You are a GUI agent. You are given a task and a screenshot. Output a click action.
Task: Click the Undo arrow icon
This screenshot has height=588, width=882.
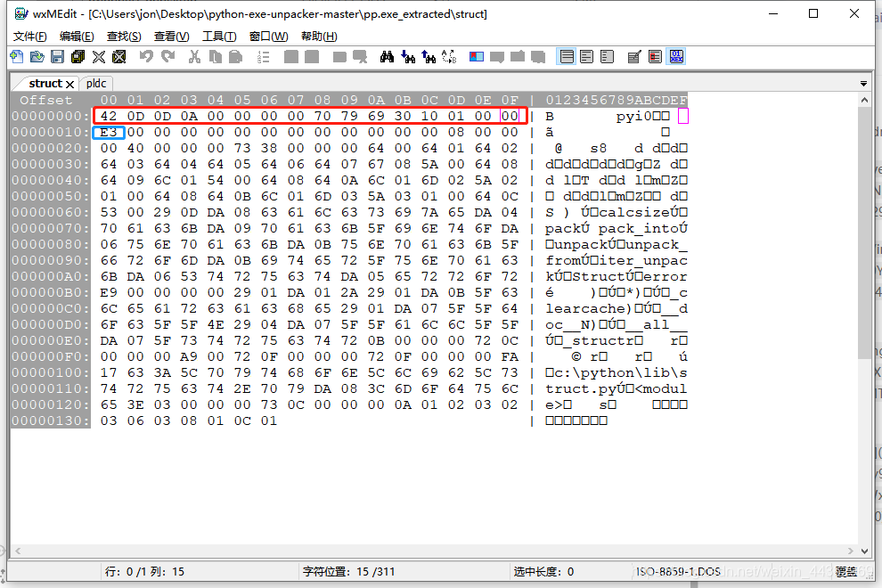pyautogui.click(x=146, y=56)
